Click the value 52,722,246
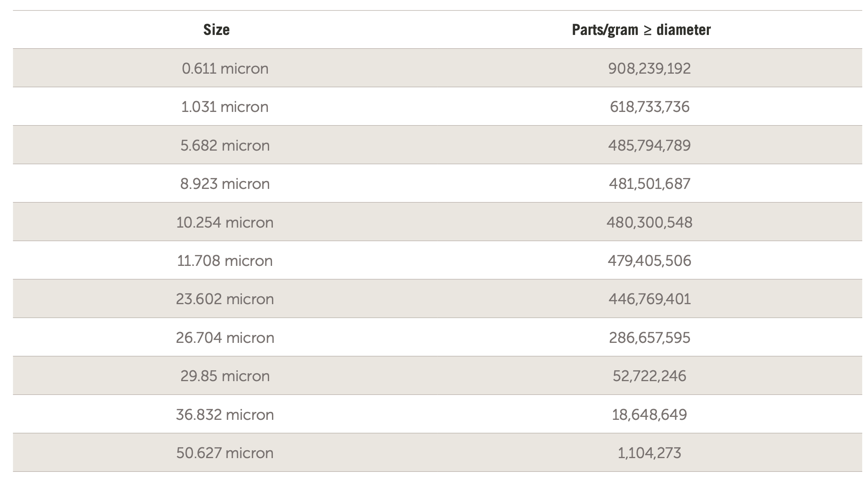This screenshot has width=868, height=486. (649, 376)
